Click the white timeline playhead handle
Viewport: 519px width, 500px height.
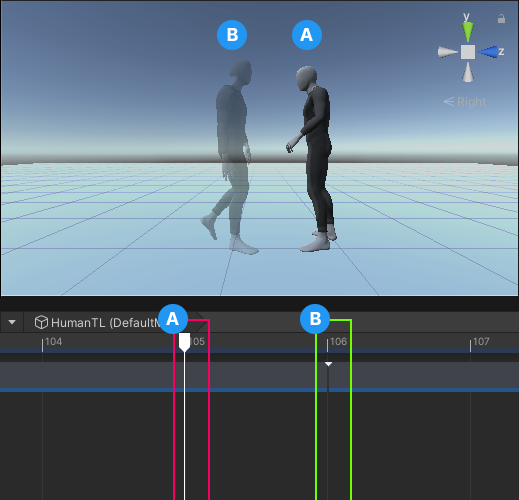coord(184,342)
